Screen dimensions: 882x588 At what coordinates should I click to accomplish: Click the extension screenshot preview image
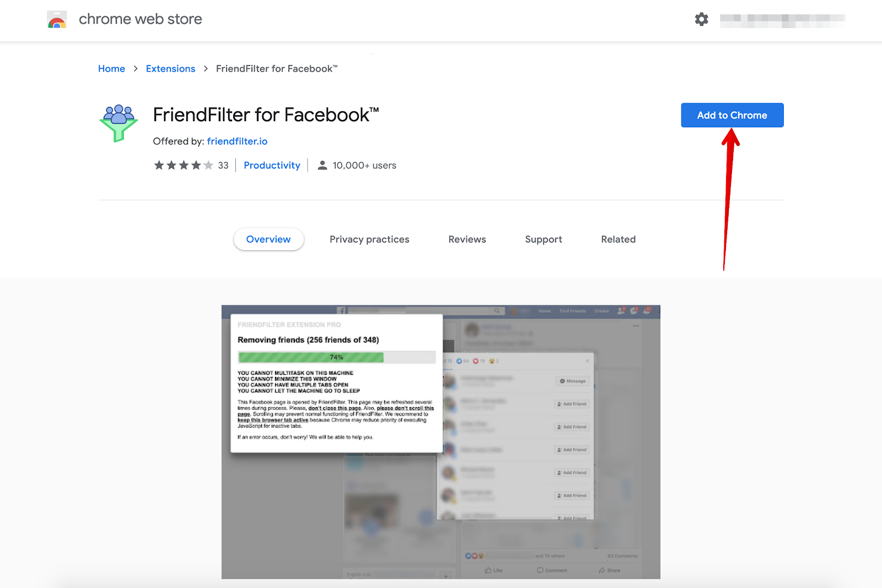tap(441, 442)
